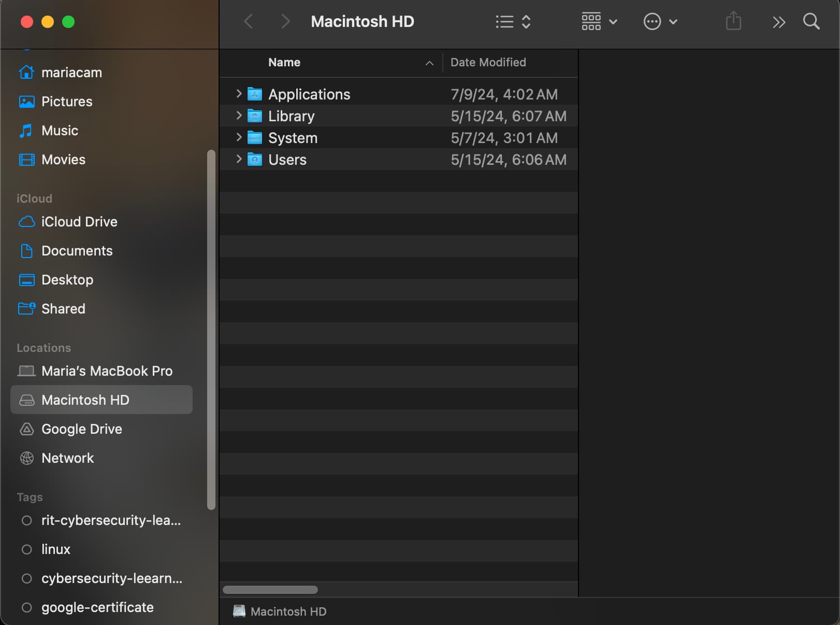Image resolution: width=840 pixels, height=625 pixels.
Task: Click the Share toolbar icon
Action: 733,22
